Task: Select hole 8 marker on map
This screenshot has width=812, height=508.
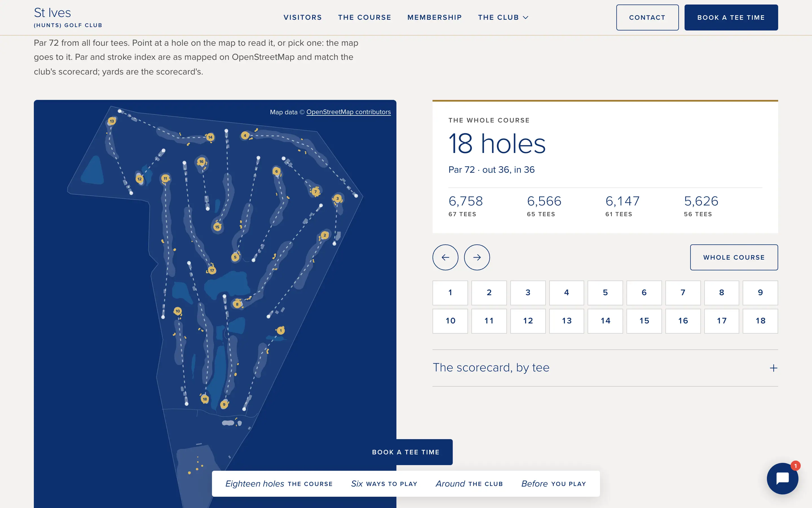Action: (x=237, y=305)
